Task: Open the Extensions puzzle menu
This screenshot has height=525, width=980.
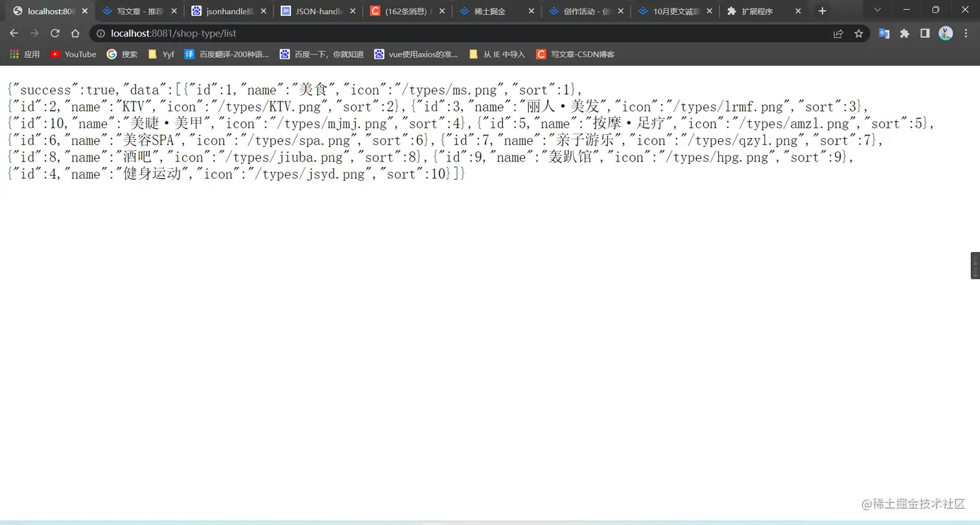Action: coord(905,34)
